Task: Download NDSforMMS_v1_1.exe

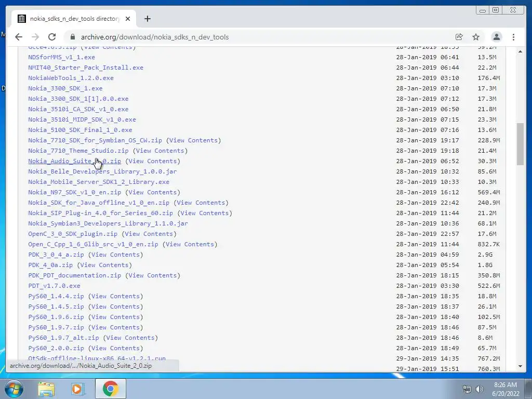Action: [x=61, y=57]
